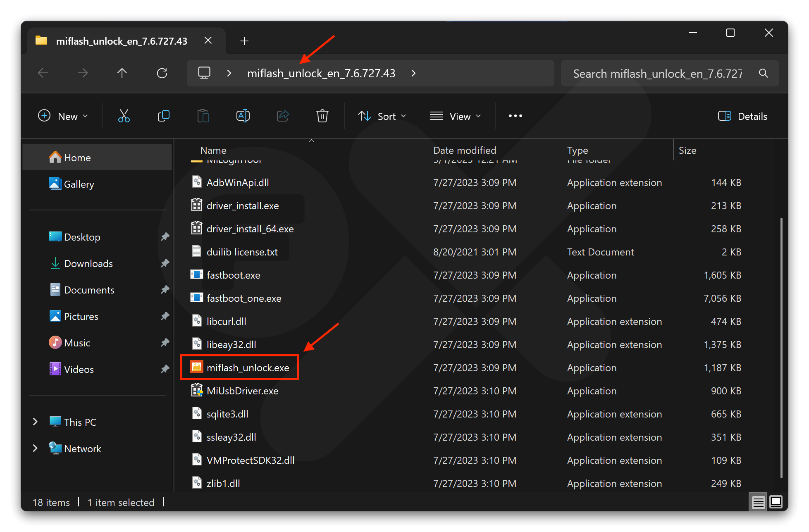Click the Delete trash icon

[322, 116]
